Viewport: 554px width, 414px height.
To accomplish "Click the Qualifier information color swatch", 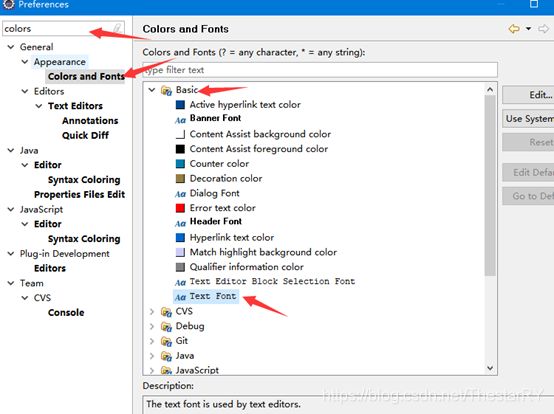I will (180, 267).
